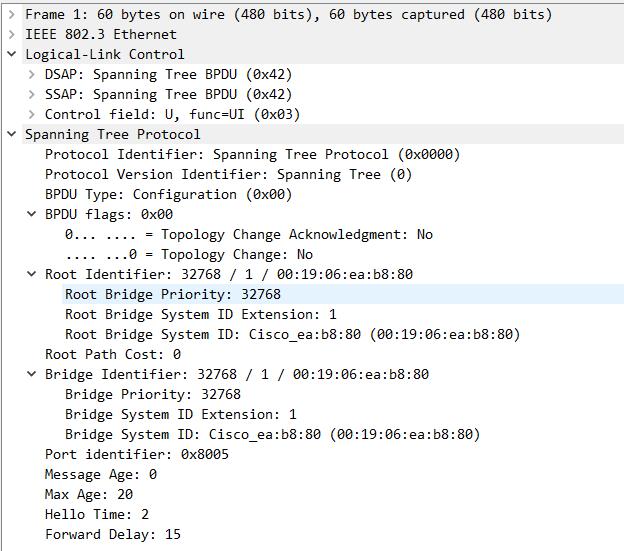Screen dimensions: 624x551
Task: Collapse the Logical-Link Control section
Action: [x=12, y=54]
